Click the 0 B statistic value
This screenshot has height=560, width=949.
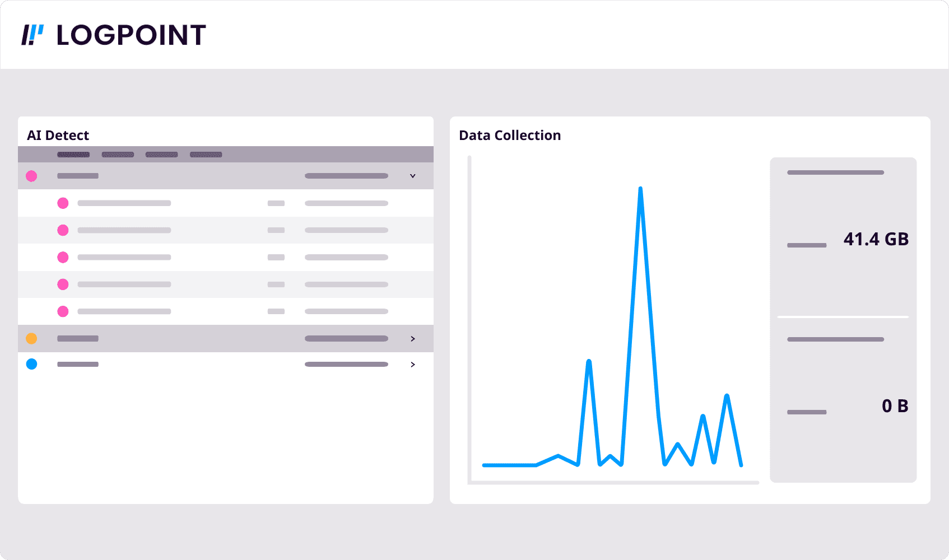895,405
